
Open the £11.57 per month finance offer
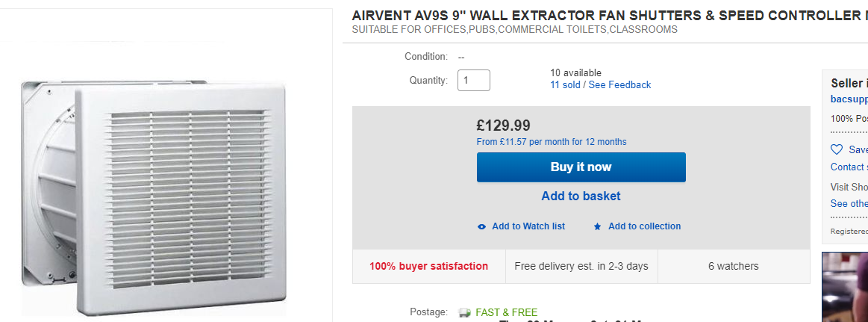pos(552,142)
